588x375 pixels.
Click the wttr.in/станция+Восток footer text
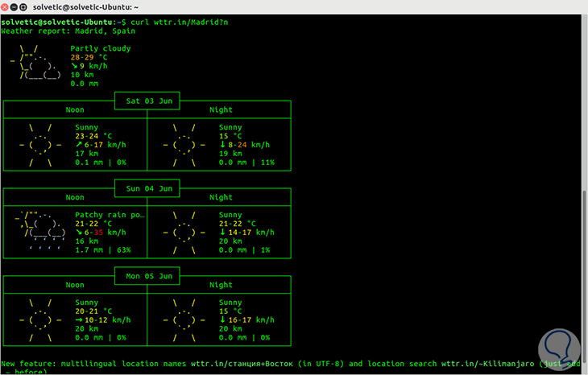point(242,364)
